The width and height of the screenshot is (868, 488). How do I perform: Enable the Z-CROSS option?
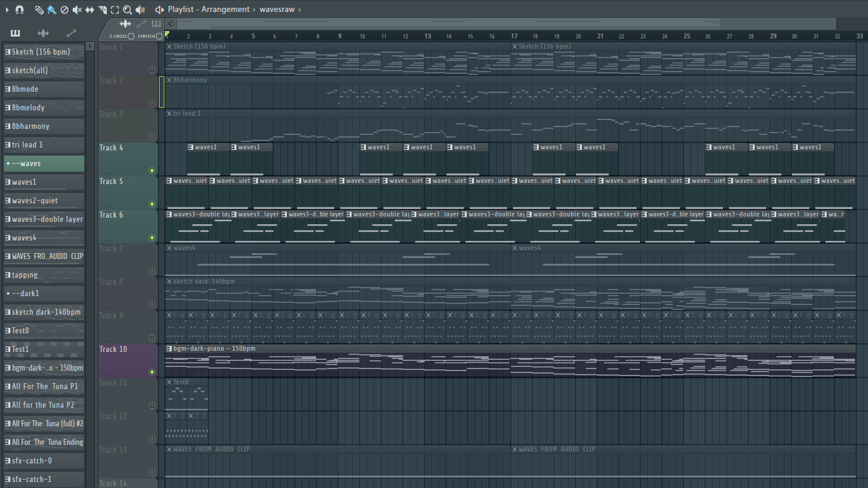pos(131,37)
